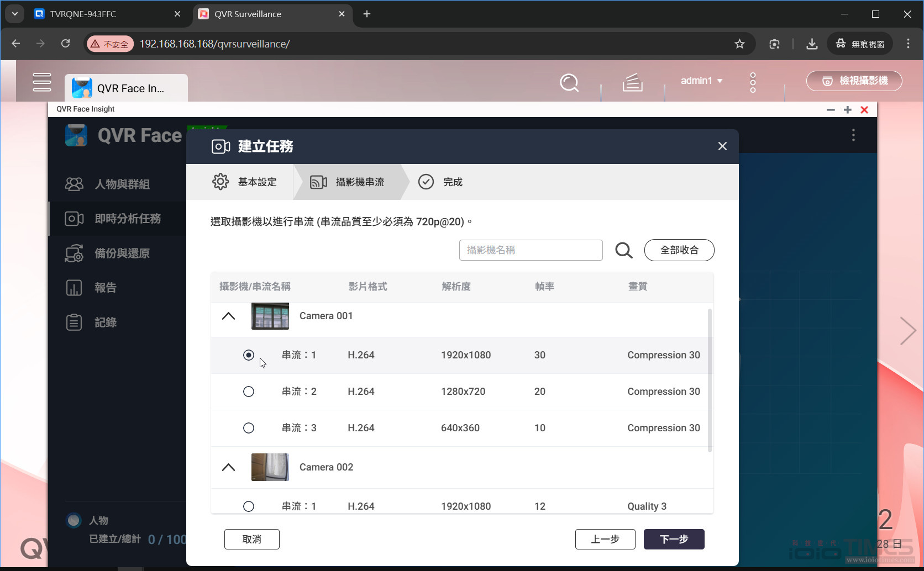Image resolution: width=924 pixels, height=571 pixels.
Task: Select stream 1 of Camera 001
Action: pyautogui.click(x=249, y=355)
